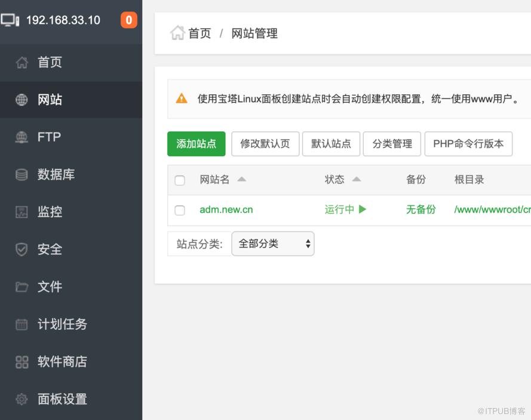Viewport: 531px width, 420px height.
Task: Go to the 网站 sidebar menu
Action: tap(71, 100)
